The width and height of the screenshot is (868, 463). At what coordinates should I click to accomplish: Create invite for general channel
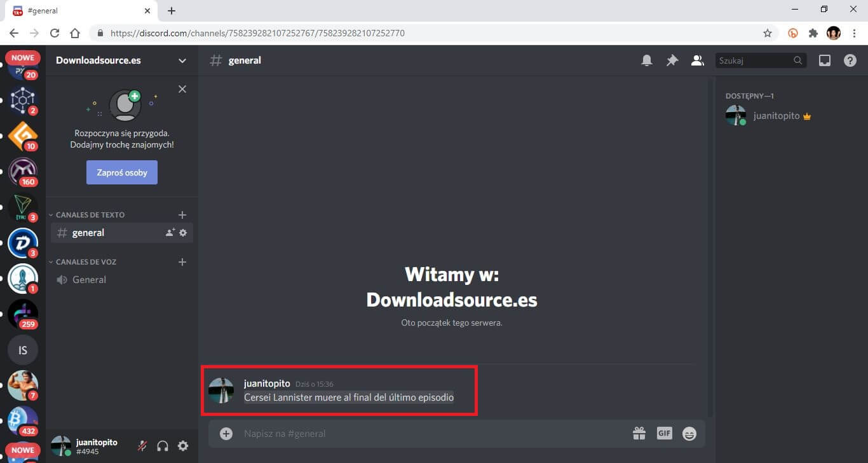point(170,233)
